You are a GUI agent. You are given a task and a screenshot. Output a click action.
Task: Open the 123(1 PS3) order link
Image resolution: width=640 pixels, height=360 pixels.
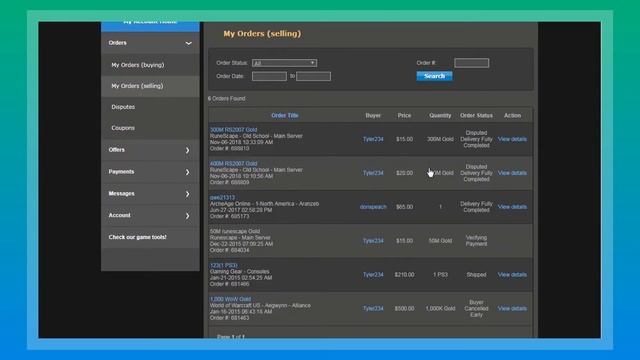tap(224, 265)
